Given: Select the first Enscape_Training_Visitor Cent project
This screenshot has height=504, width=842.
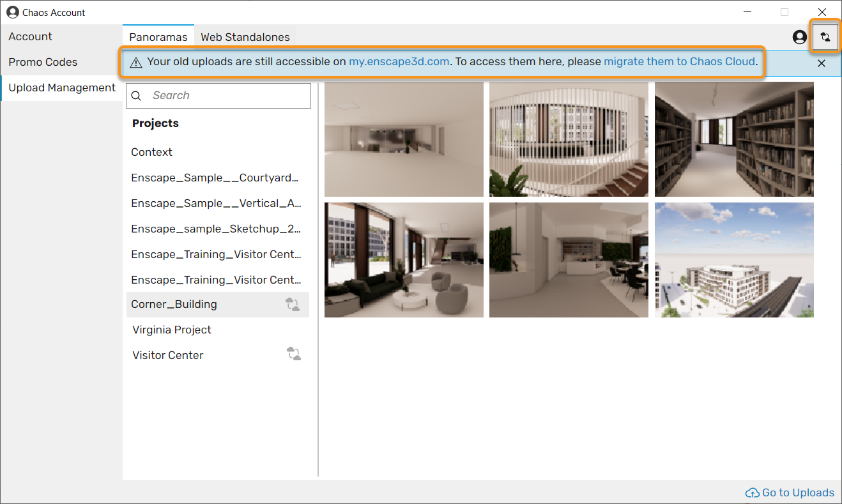Looking at the screenshot, I should click(x=218, y=254).
